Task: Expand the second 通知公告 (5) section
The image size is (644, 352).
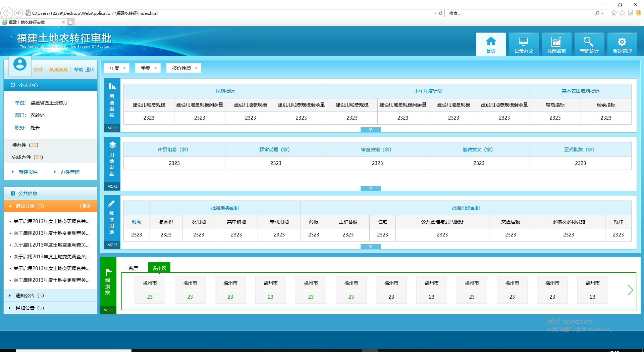Action: tap(50, 296)
